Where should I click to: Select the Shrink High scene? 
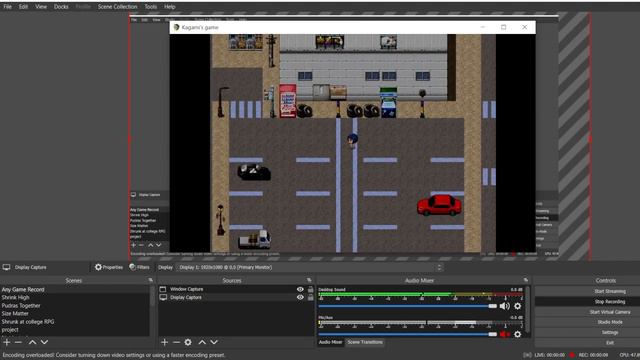click(75, 298)
